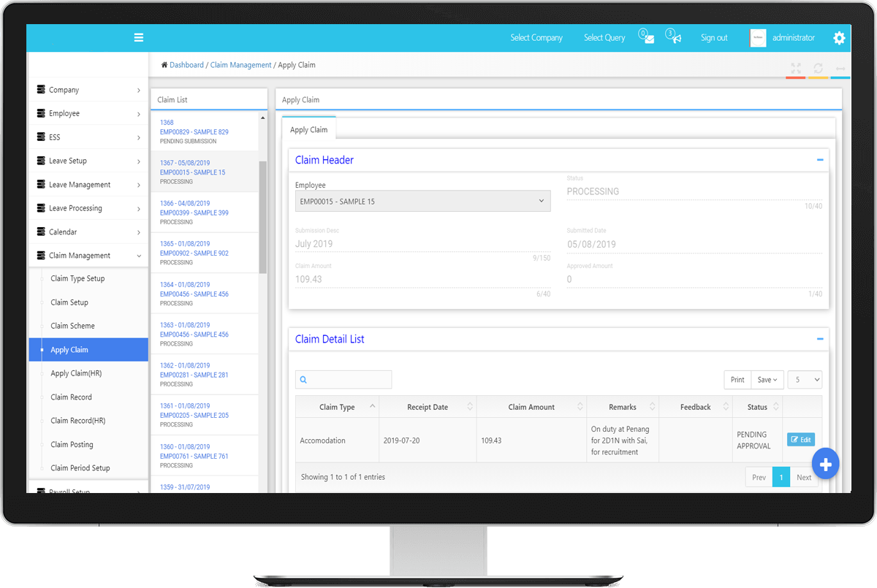Open the mail messages icon
This screenshot has width=877, height=588.
[x=648, y=39]
